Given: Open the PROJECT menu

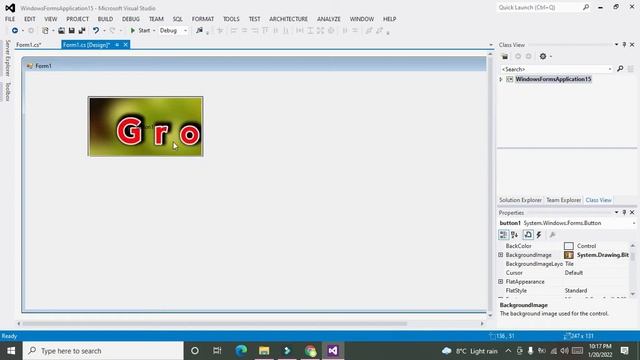Looking at the screenshot, I should pos(78,19).
